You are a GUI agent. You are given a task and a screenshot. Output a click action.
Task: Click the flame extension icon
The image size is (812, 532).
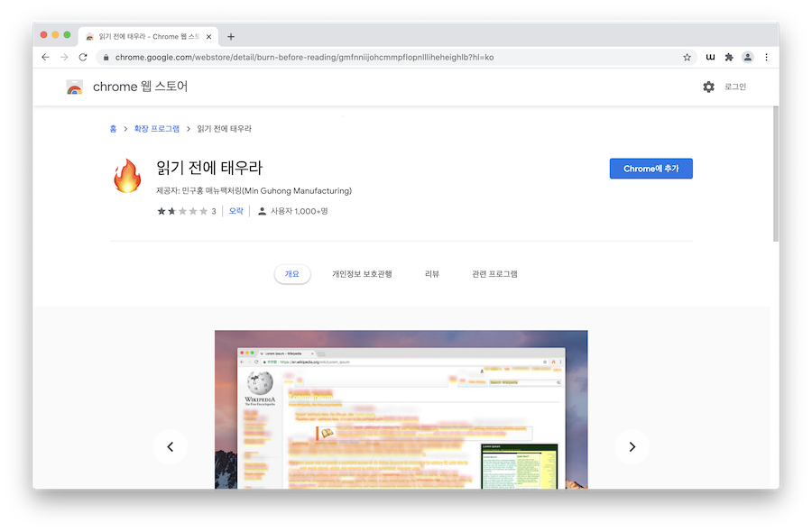pos(127,176)
